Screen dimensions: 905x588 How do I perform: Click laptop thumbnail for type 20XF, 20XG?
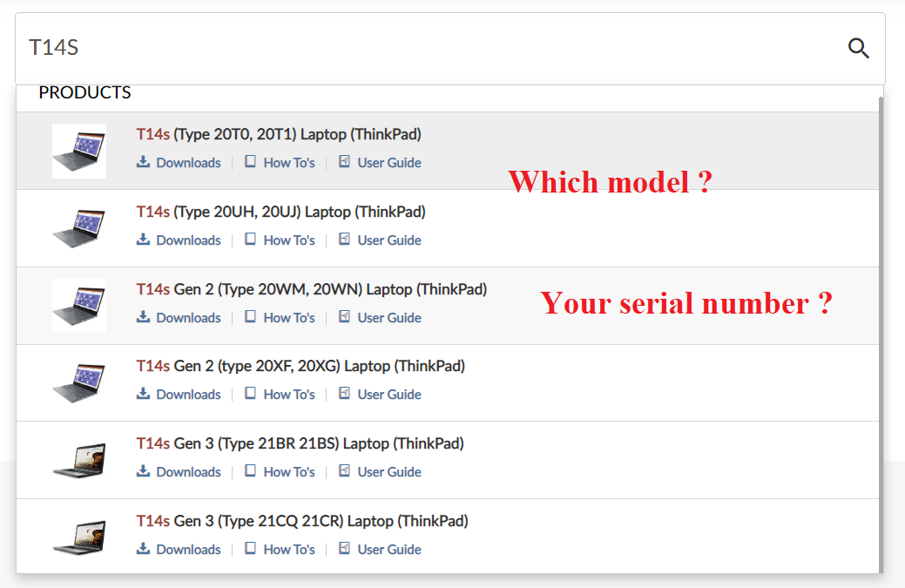coord(79,382)
